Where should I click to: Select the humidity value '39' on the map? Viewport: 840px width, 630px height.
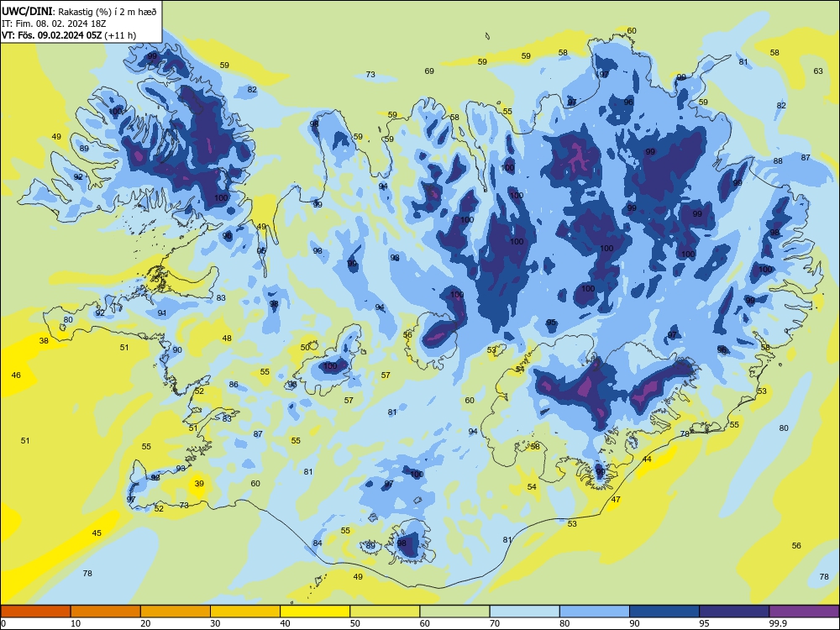tap(199, 483)
